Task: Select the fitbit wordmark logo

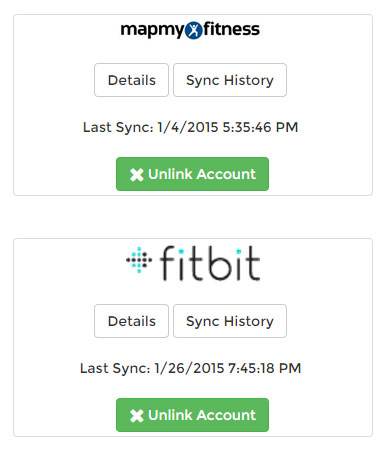Action: (x=210, y=263)
